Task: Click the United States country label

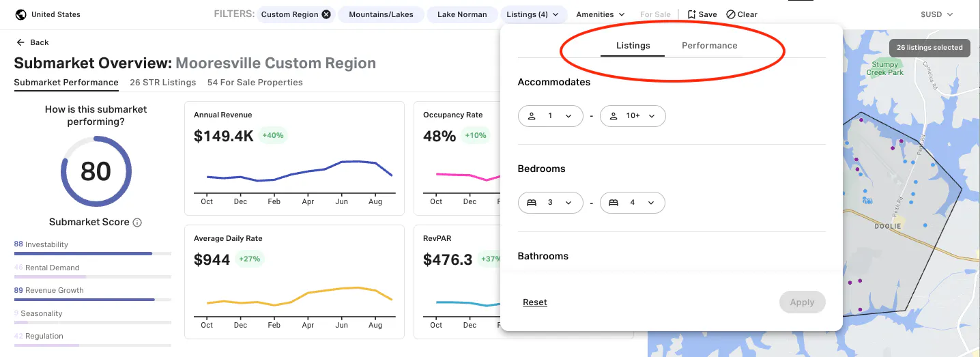Action: [x=56, y=14]
